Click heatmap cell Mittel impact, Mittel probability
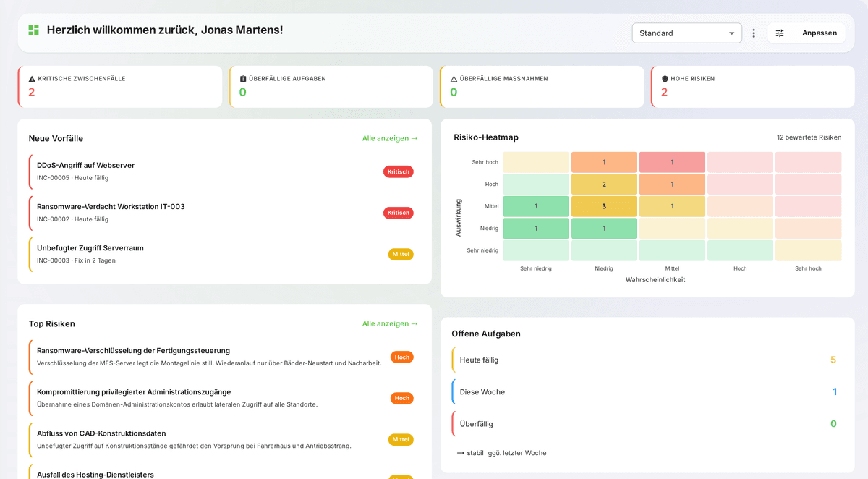Screen dimensions: 868x479 672,206
